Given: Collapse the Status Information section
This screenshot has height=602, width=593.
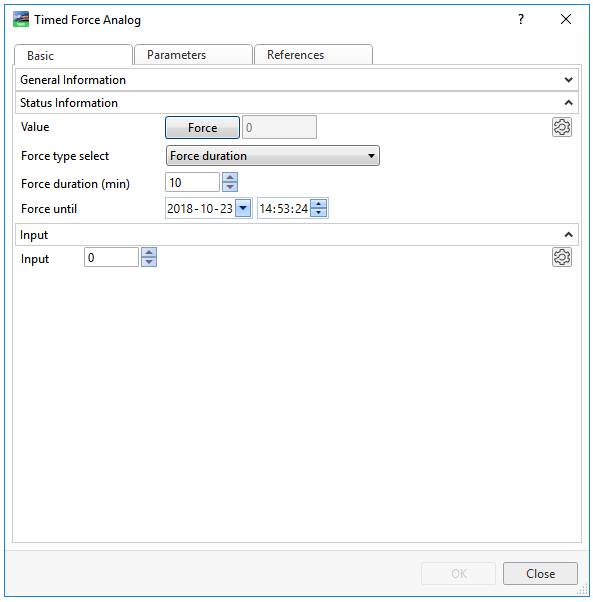Looking at the screenshot, I should 297,103.
